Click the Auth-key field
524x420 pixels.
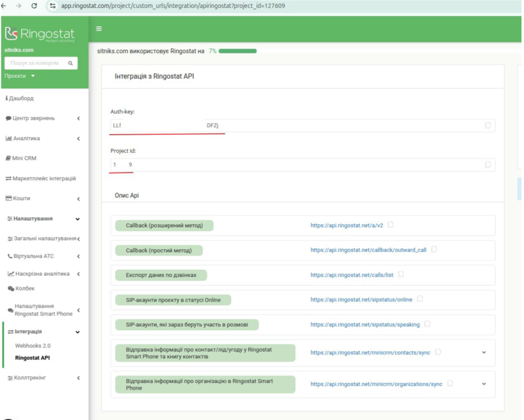302,126
